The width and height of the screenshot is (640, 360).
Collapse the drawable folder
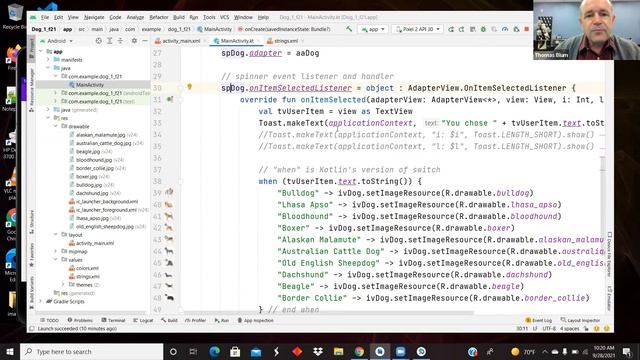(56, 126)
